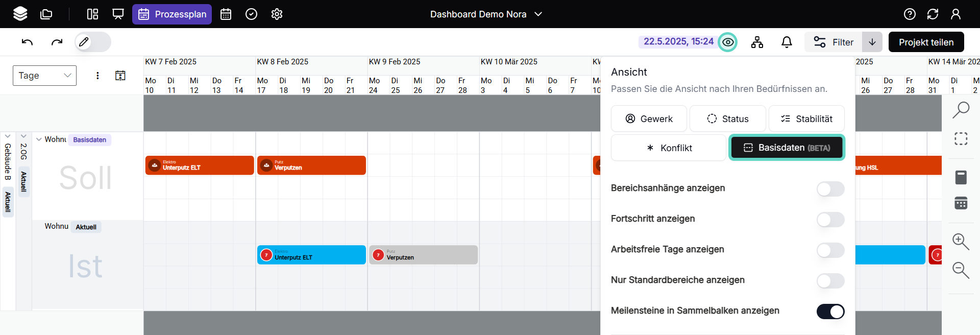Open the Tage time scale dropdown

pos(44,76)
